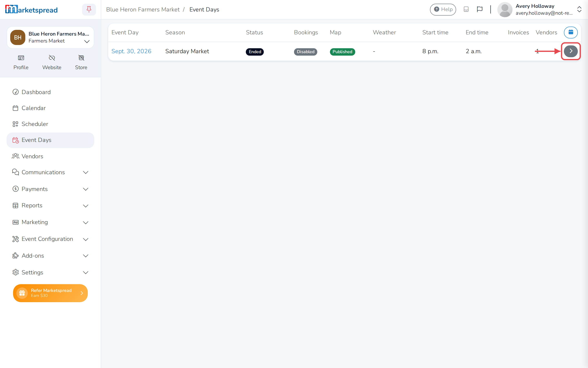The width and height of the screenshot is (588, 368).
Task: Click the book documentation icon in header
Action: click(x=466, y=9)
